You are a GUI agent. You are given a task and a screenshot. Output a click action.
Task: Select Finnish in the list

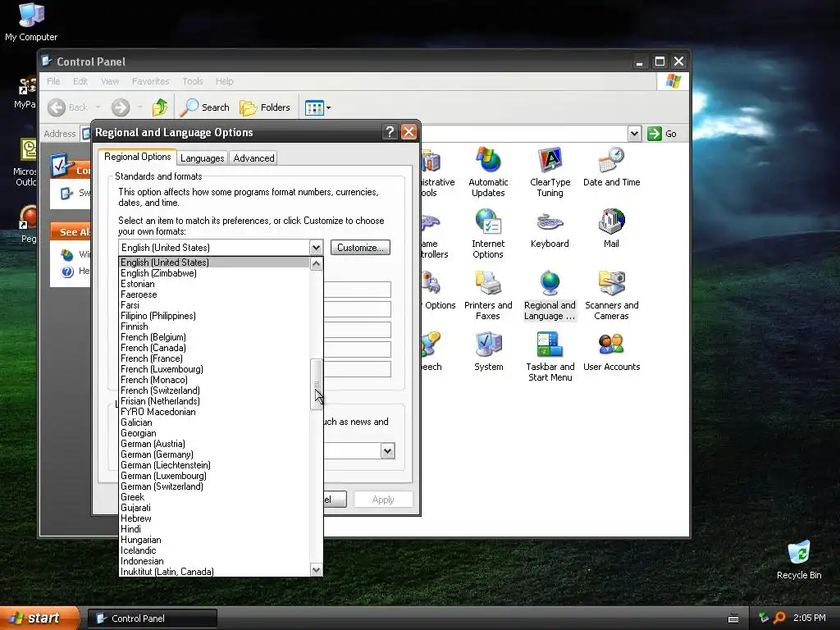[x=214, y=326]
